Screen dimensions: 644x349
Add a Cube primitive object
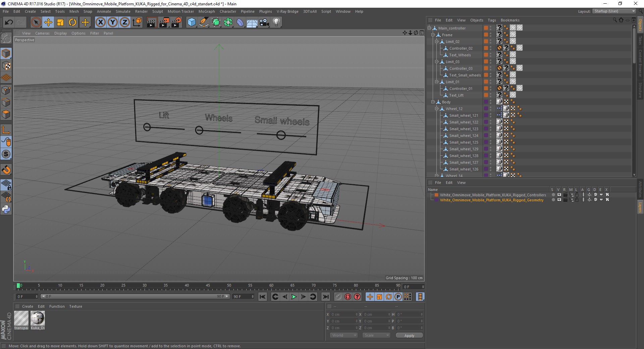coord(192,22)
